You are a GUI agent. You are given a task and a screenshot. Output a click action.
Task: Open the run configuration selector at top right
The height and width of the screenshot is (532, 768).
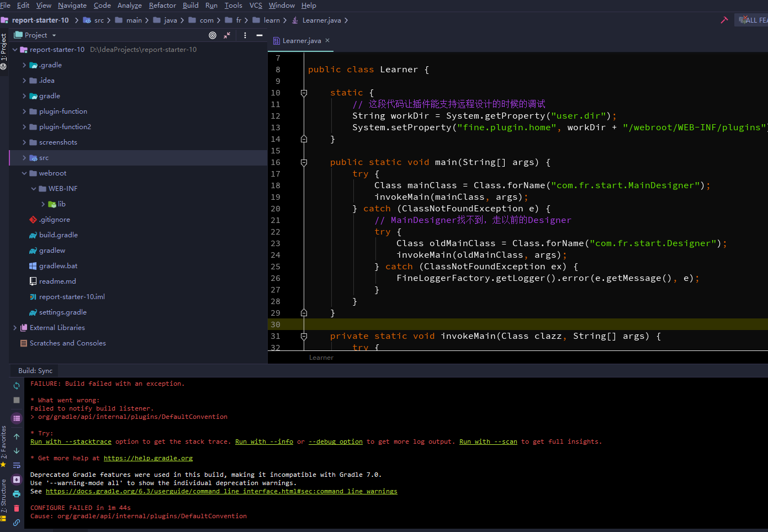pyautogui.click(x=752, y=20)
